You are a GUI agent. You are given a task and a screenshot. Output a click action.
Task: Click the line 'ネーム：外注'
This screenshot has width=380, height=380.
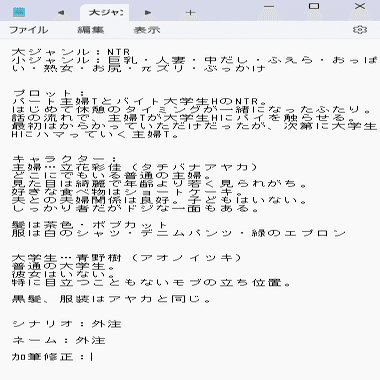(x=59, y=340)
